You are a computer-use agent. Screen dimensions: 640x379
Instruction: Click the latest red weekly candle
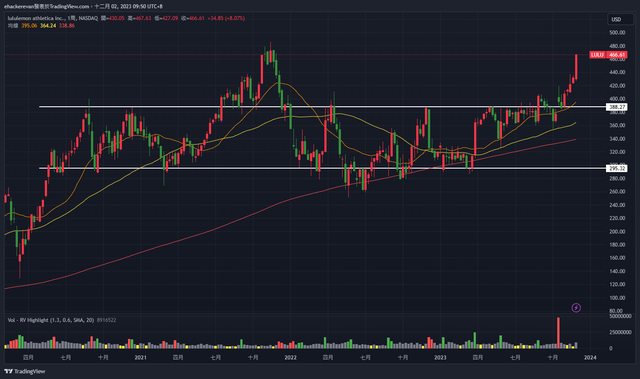click(576, 67)
